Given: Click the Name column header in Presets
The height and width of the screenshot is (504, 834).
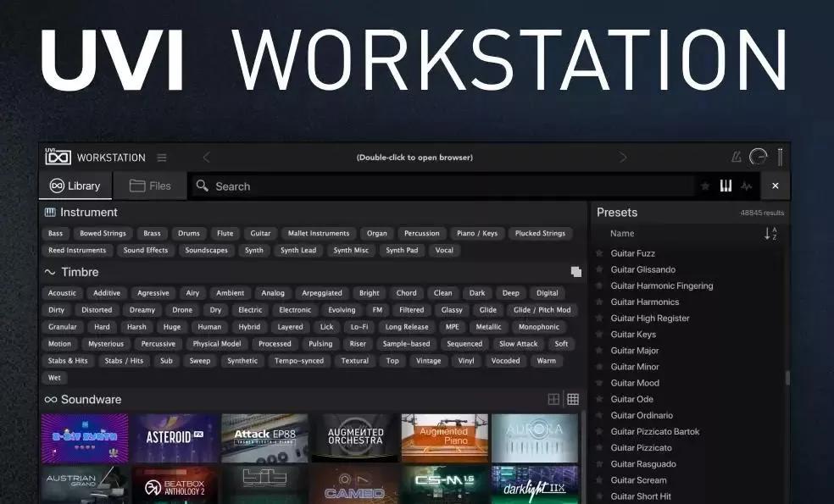Looking at the screenshot, I should pos(622,234).
